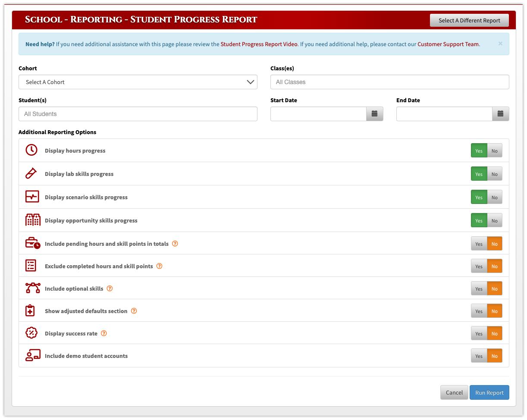
Task: Click the vector nodes icon for optional skills
Action: pyautogui.click(x=33, y=288)
